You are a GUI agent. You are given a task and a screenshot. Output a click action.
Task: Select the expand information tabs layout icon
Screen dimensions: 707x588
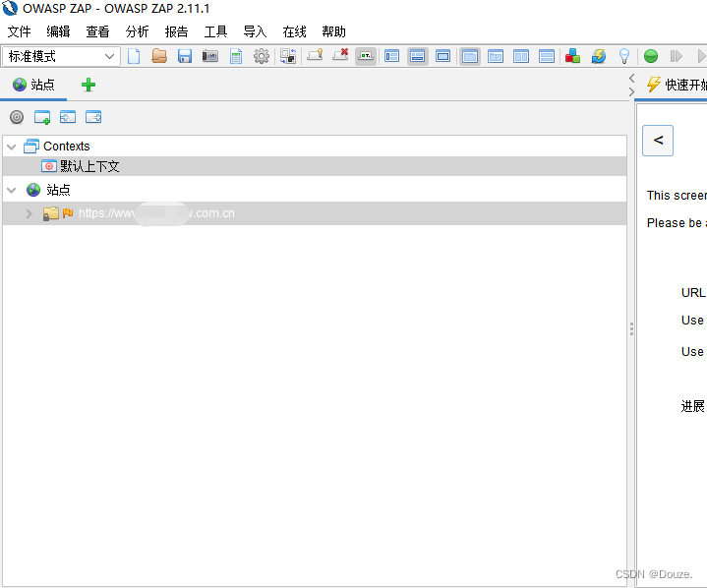coord(418,56)
